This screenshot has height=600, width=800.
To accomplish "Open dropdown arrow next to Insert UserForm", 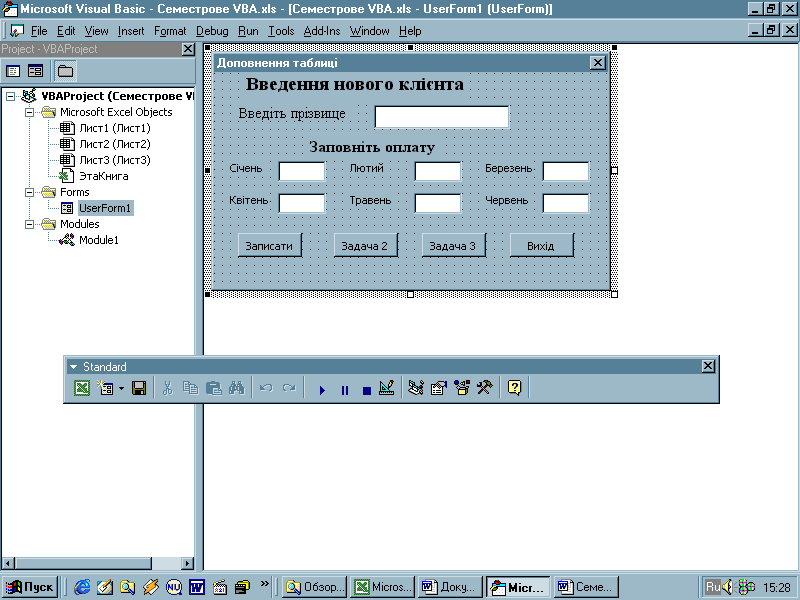I will (x=121, y=388).
